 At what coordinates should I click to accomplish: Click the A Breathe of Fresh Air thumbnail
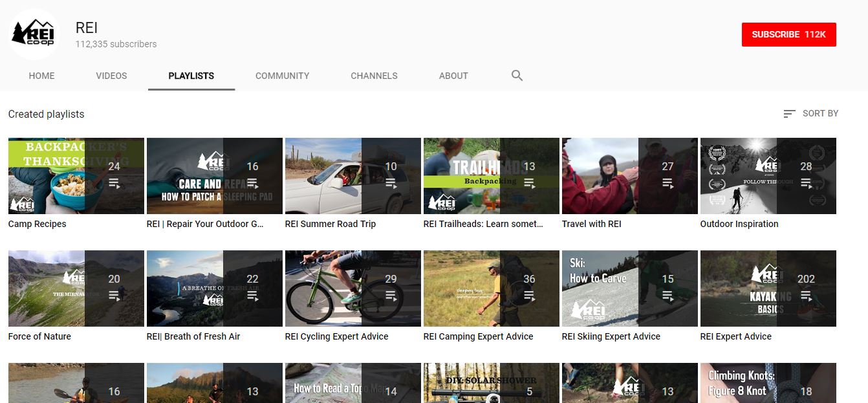[215, 289]
